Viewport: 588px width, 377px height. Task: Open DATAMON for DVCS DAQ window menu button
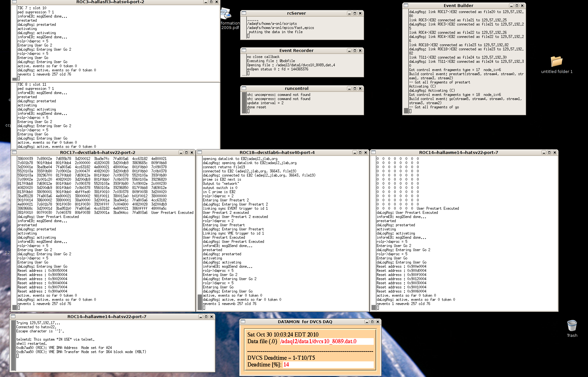[243, 322]
